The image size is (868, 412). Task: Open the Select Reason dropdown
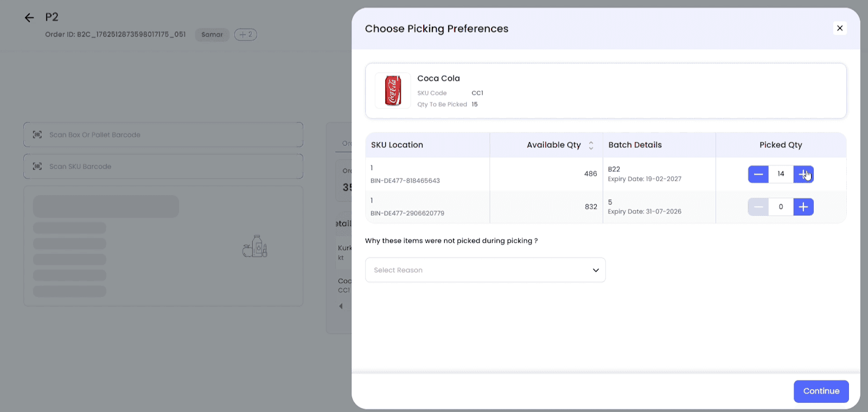[x=485, y=270]
